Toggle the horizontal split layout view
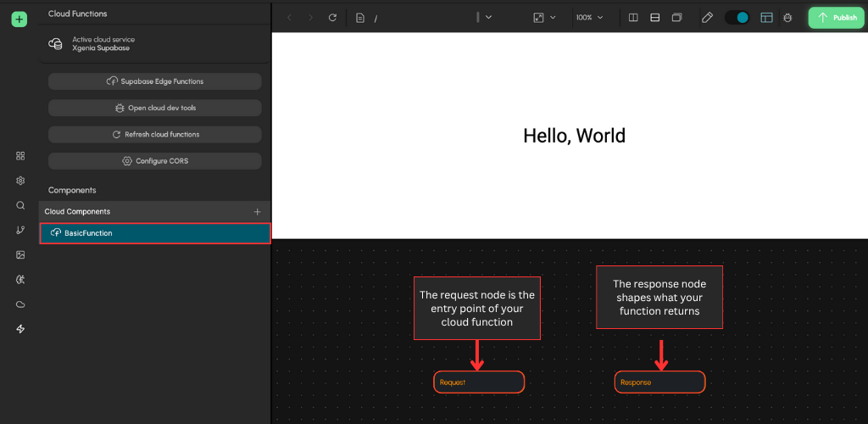 [x=654, y=17]
